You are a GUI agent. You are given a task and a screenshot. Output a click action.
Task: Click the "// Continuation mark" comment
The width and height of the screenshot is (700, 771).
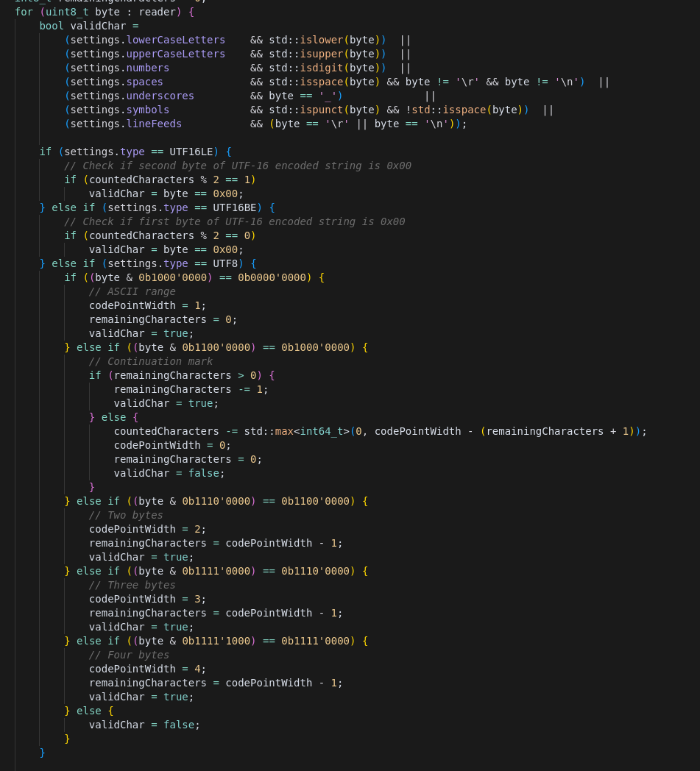coord(150,361)
